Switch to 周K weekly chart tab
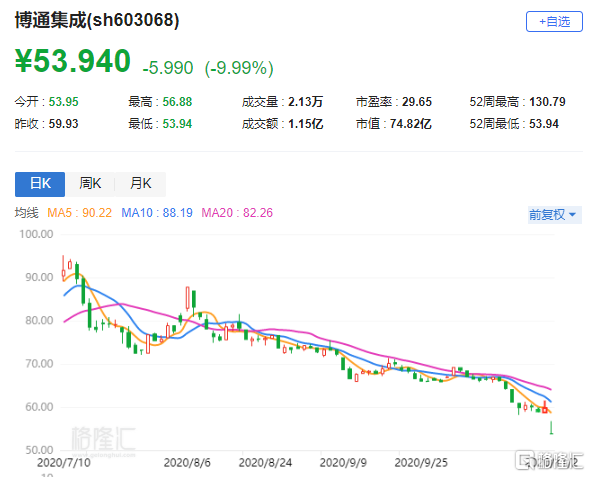590x477 pixels. pyautogui.click(x=90, y=184)
